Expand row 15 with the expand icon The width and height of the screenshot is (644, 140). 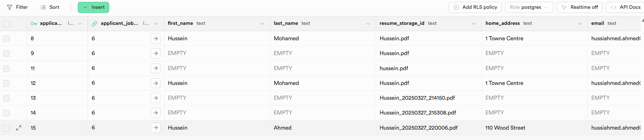click(x=19, y=128)
